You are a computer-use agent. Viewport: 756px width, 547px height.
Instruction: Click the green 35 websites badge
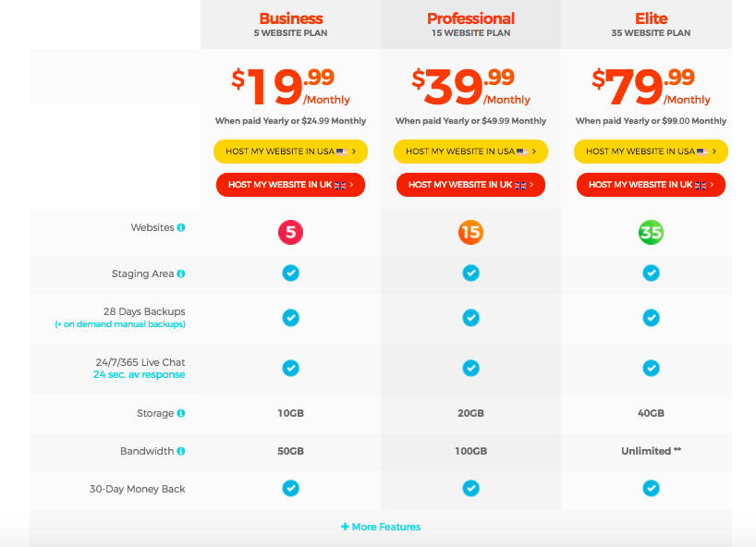click(x=651, y=232)
